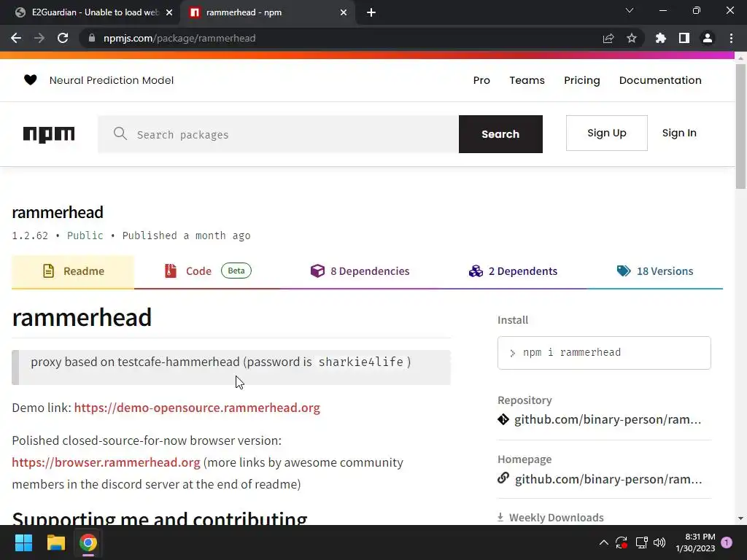Go back using browser back arrow
The width and height of the screenshot is (747, 560).
pyautogui.click(x=16, y=38)
